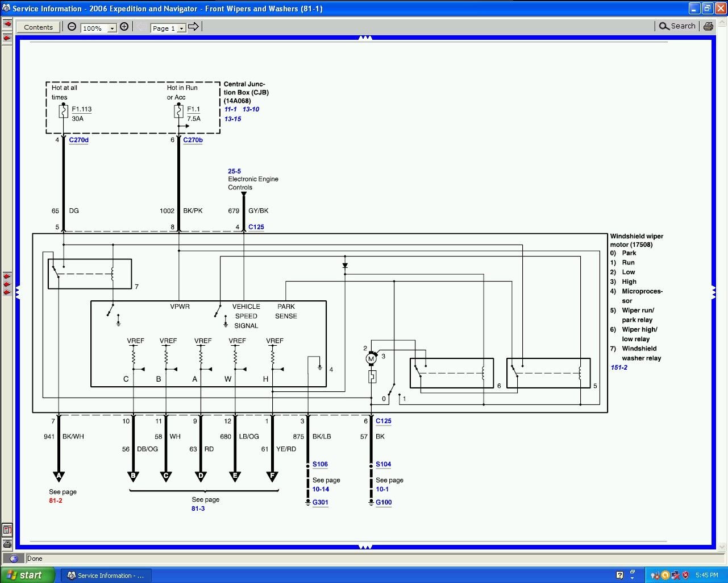The height and width of the screenshot is (583, 728).
Task: Click the Search magnifier button
Action: pyautogui.click(x=677, y=26)
